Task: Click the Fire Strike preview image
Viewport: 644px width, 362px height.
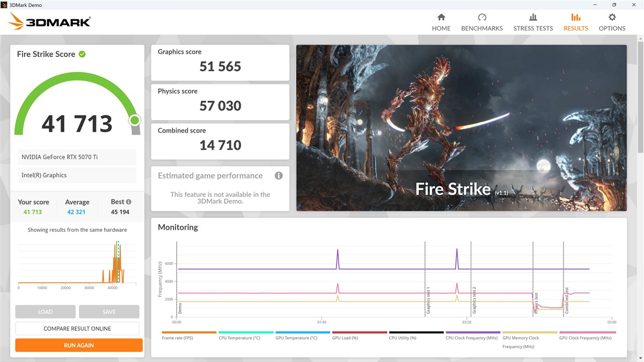Action: pos(461,128)
